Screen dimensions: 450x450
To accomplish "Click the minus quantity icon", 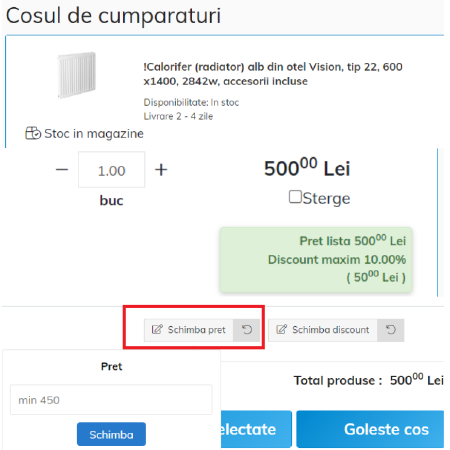I will [x=62, y=170].
